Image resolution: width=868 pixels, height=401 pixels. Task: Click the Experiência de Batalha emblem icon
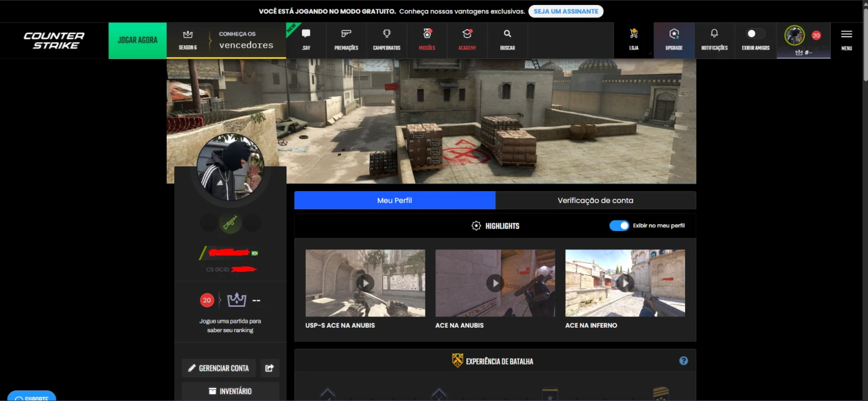point(458,361)
